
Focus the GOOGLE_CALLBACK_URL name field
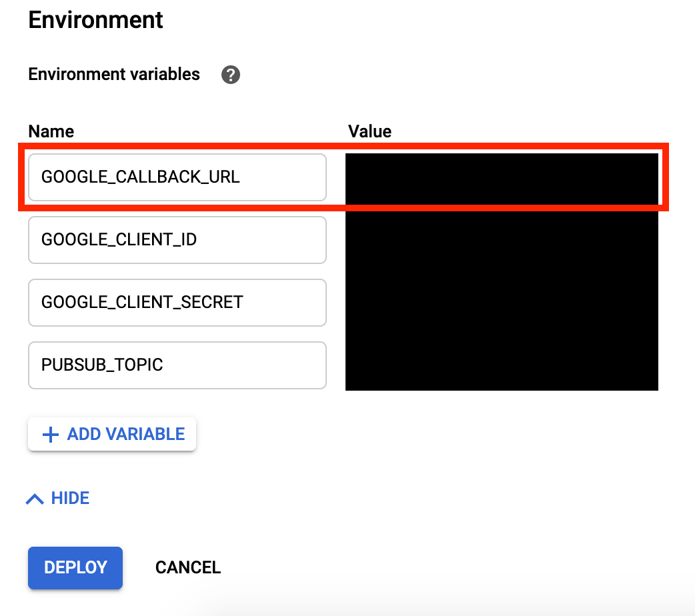pyautogui.click(x=177, y=177)
